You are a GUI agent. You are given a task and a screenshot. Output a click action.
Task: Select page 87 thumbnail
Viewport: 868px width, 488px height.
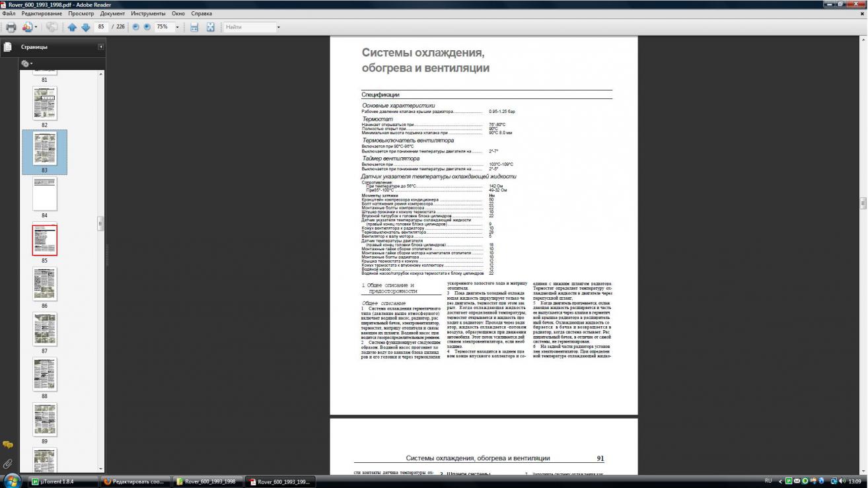(44, 330)
